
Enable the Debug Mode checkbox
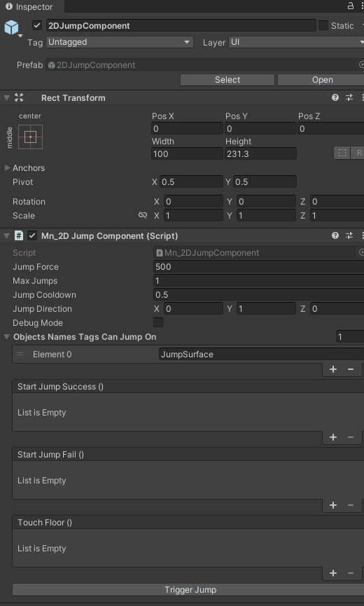click(x=158, y=322)
